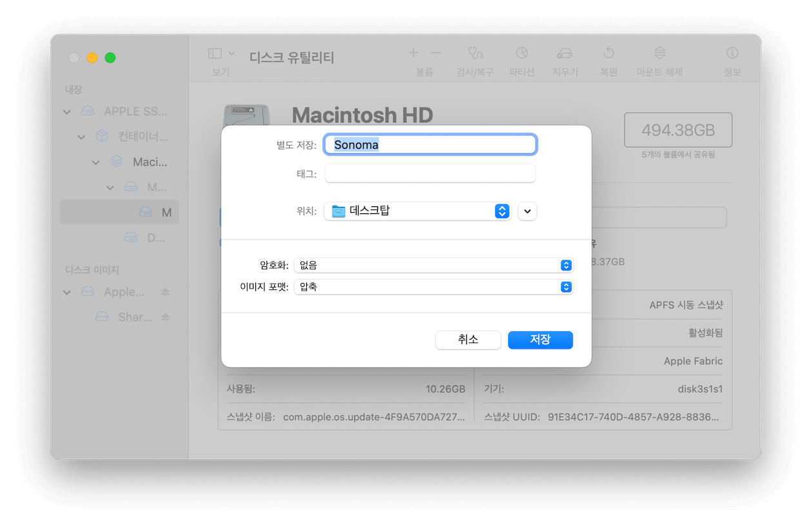Image resolution: width=812 pixels, height=526 pixels.
Task: Click the Cancel (취소) button
Action: point(468,340)
